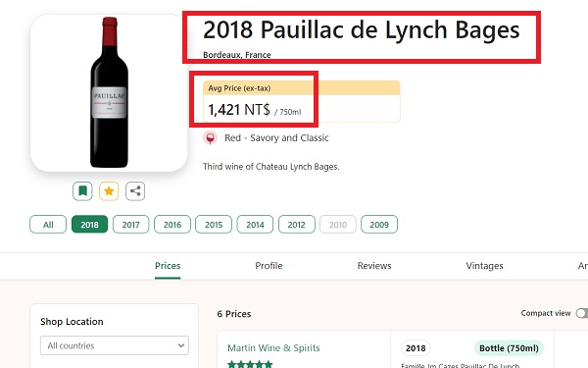Click the Red - Savory and Classic text
The width and height of the screenshot is (588, 368).
(276, 138)
